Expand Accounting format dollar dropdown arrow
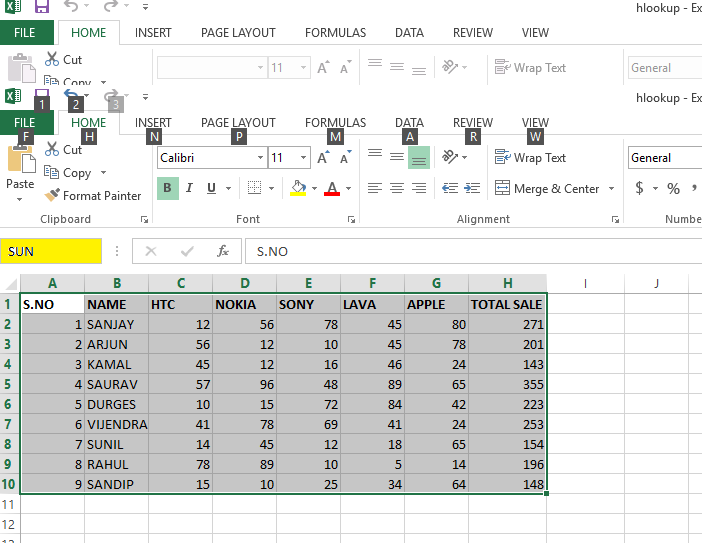Screen dimensions: 702x543 (x=655, y=188)
